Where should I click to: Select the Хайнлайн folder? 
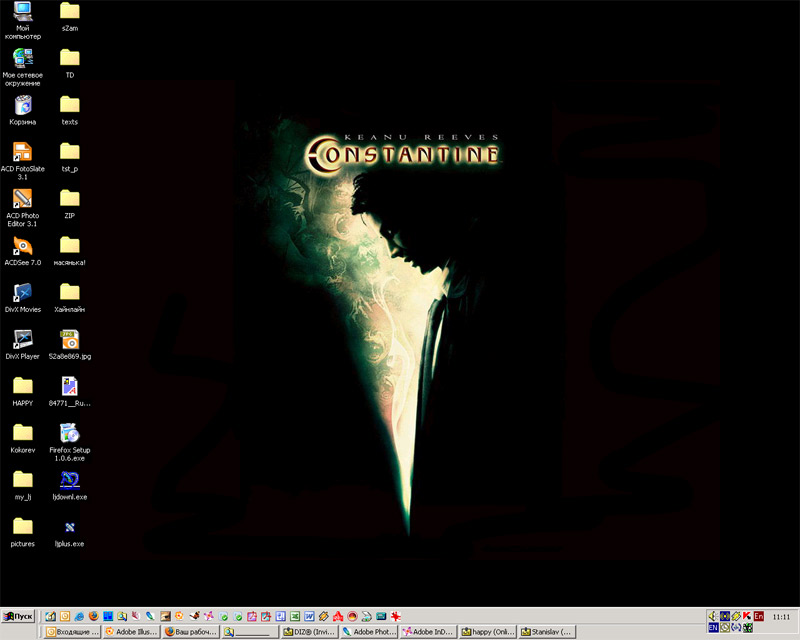(70, 298)
